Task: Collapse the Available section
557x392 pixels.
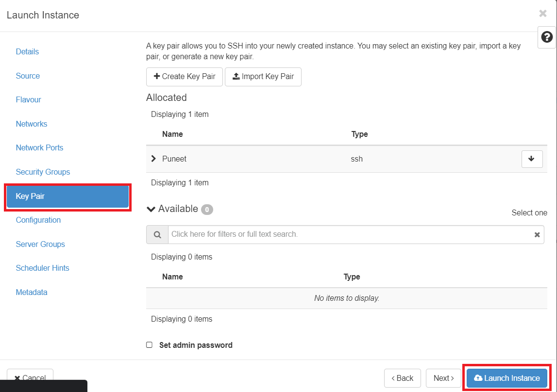Action: coord(151,209)
